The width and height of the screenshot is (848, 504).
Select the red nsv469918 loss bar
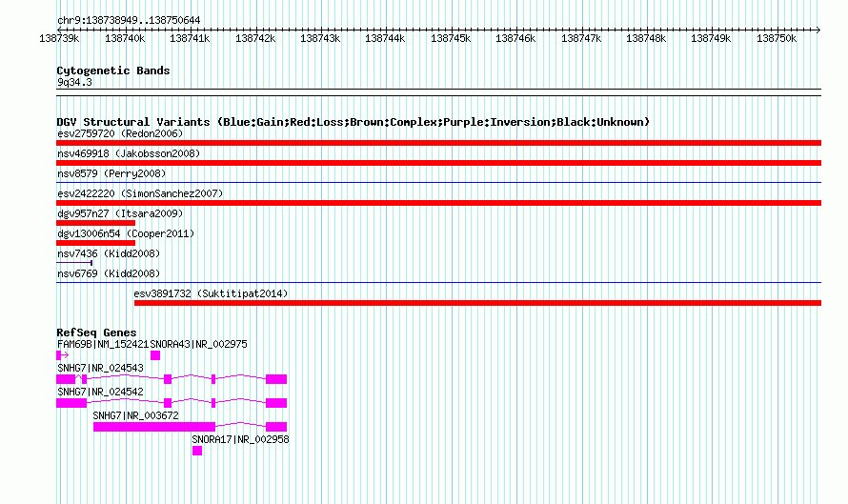coord(438,163)
